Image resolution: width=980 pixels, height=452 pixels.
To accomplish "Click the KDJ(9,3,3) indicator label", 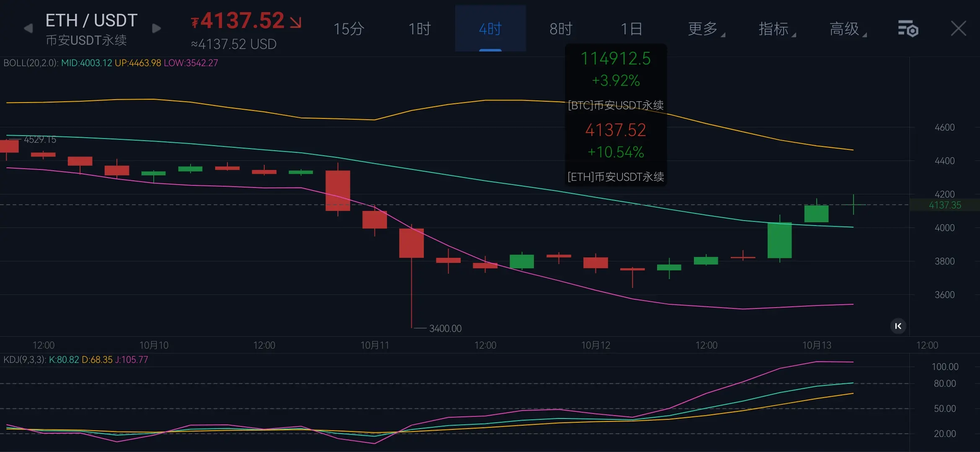I will point(24,360).
